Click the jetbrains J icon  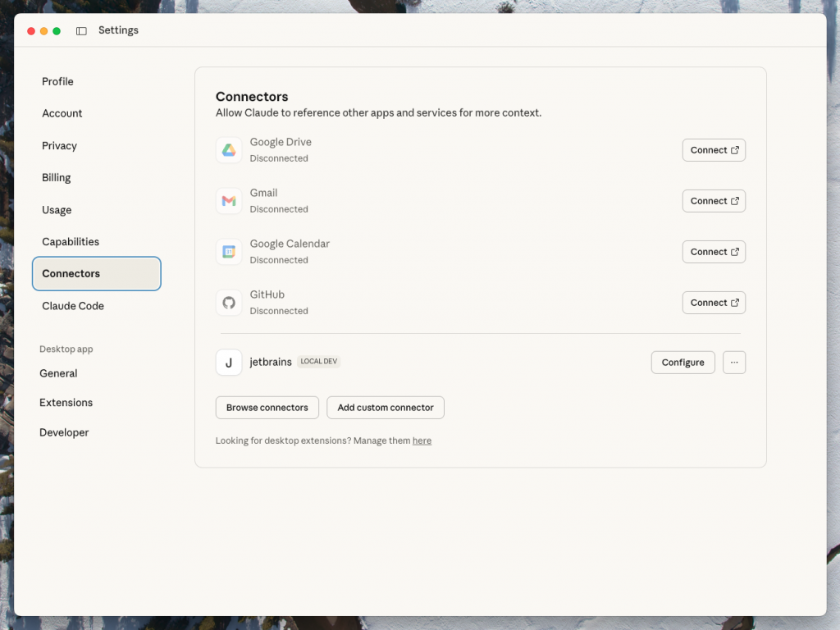point(229,363)
